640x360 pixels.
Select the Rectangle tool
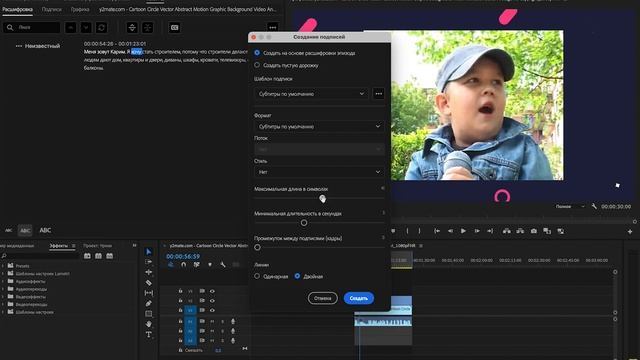pos(149,314)
